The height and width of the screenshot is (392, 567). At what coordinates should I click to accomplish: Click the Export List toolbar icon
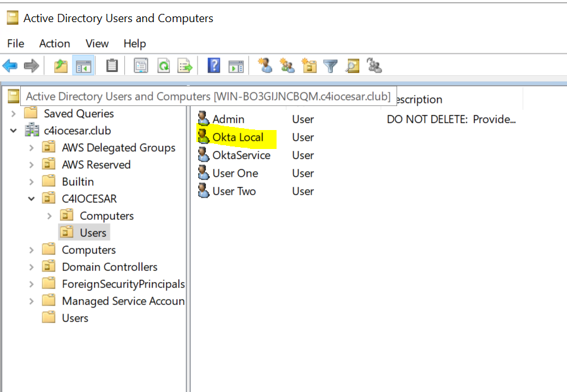[185, 66]
